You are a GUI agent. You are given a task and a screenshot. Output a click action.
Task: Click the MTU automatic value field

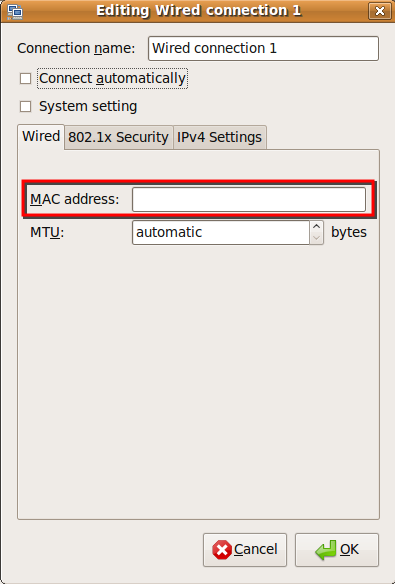tap(220, 232)
